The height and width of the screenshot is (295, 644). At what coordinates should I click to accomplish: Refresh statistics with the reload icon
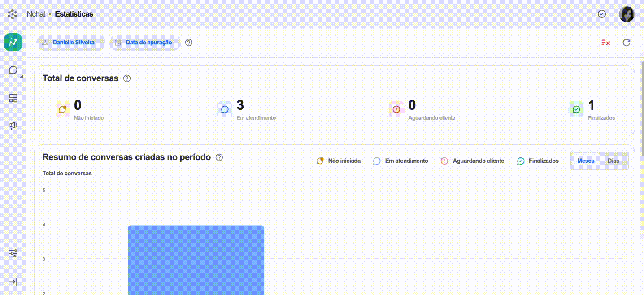[627, 43]
